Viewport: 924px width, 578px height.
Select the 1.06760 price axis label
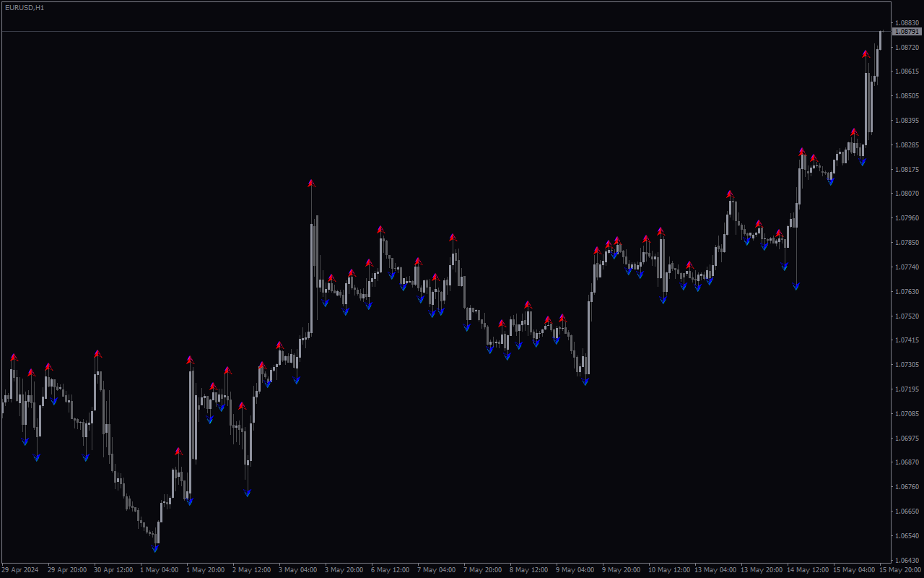click(x=907, y=486)
